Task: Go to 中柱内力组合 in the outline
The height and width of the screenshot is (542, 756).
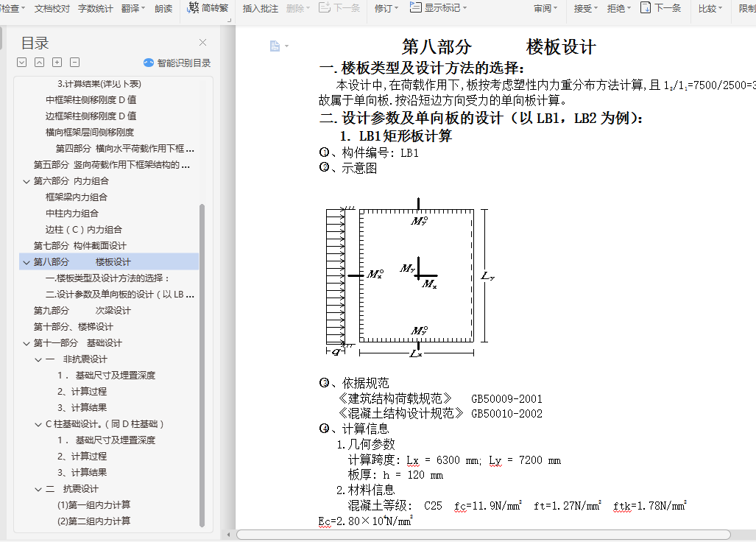Action: tap(72, 213)
